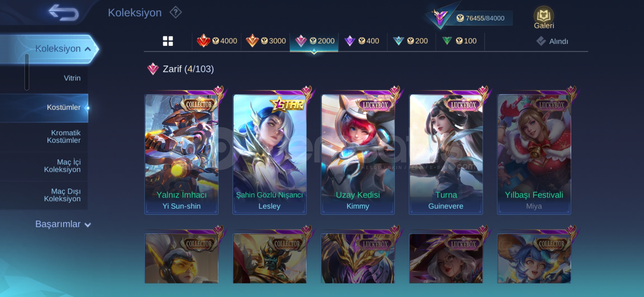
Task: Filter by the 100 green gem tier
Action: 460,41
